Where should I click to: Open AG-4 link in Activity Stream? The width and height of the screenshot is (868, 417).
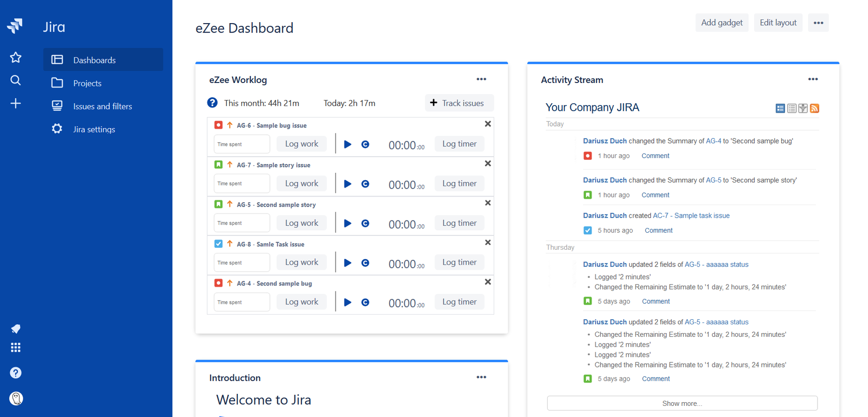click(713, 141)
